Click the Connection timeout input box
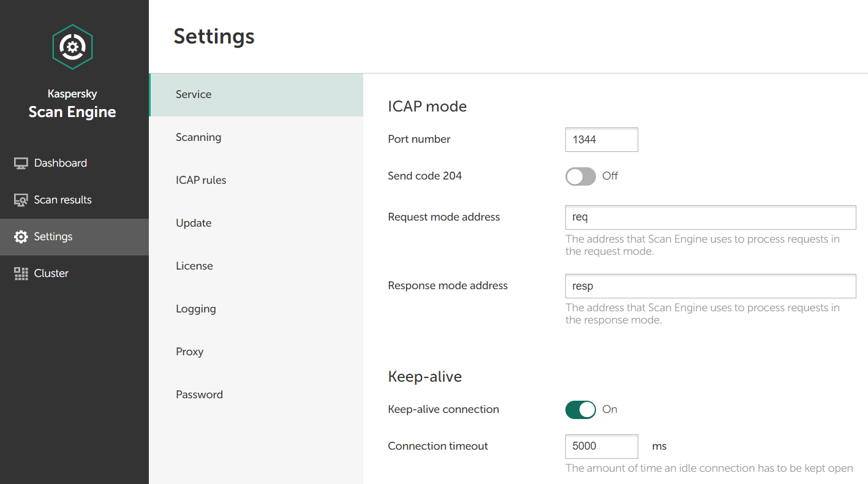868x484 pixels. point(601,446)
